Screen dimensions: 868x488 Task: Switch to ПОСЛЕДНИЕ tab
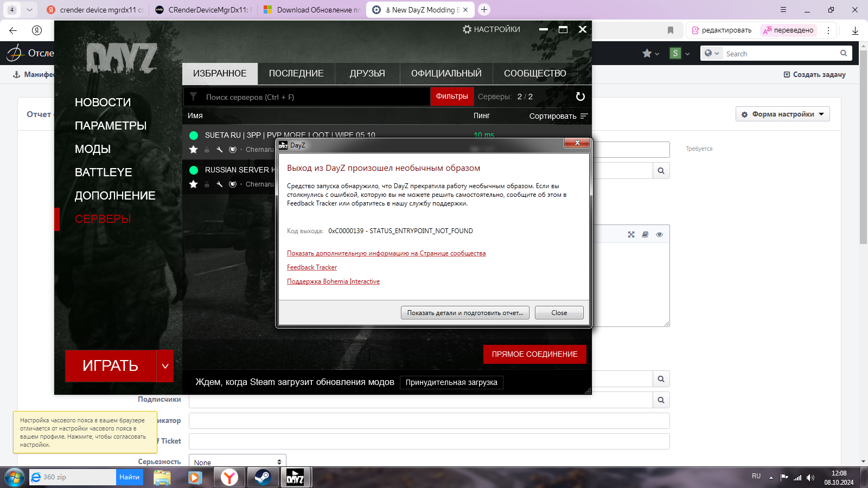click(x=296, y=73)
